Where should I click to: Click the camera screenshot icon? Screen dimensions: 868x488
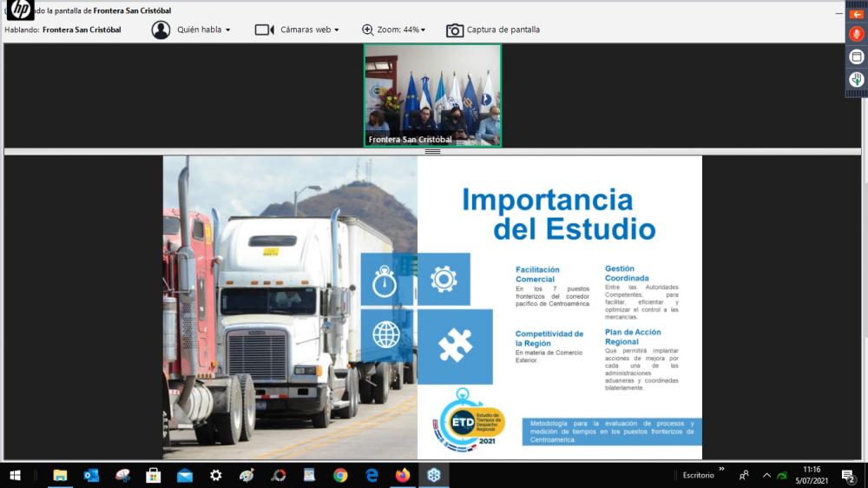click(x=455, y=30)
